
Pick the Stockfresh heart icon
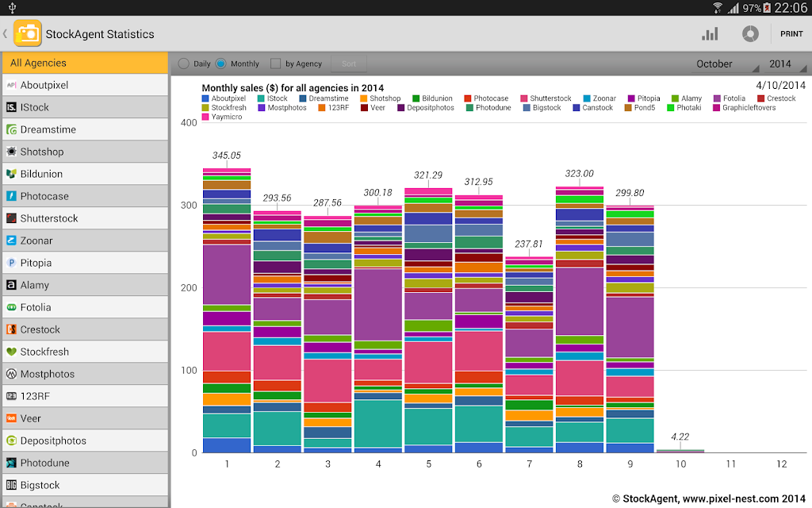11,352
